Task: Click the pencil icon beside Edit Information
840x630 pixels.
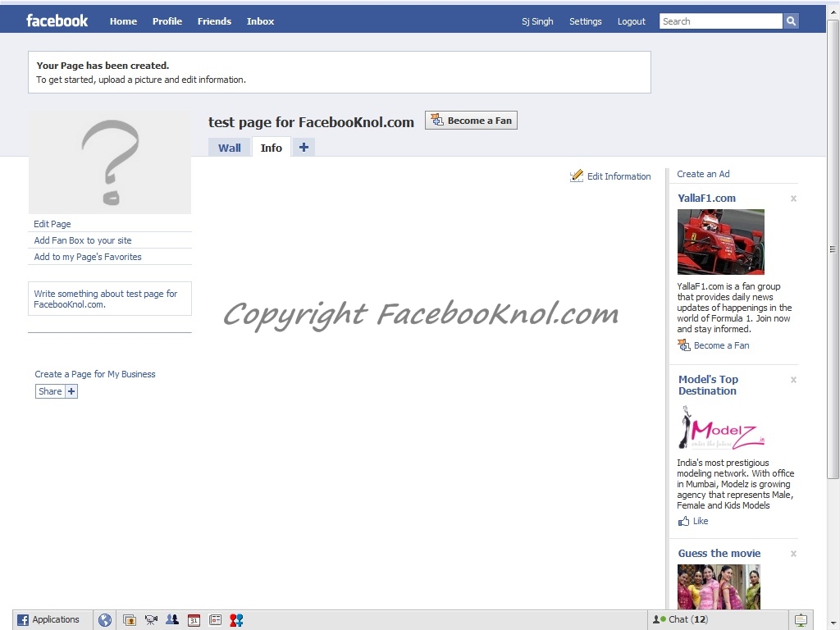Action: coord(577,176)
